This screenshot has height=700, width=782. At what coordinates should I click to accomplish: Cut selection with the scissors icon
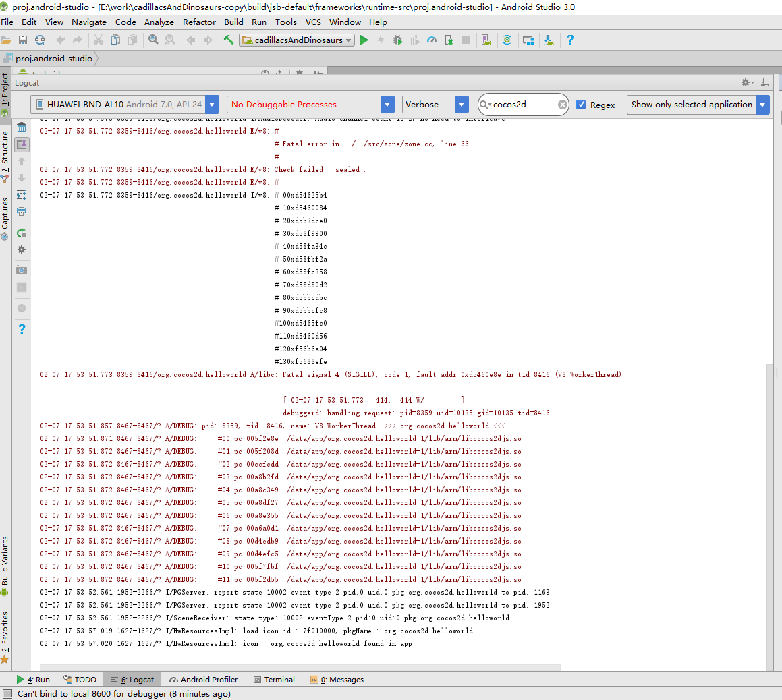coord(99,40)
